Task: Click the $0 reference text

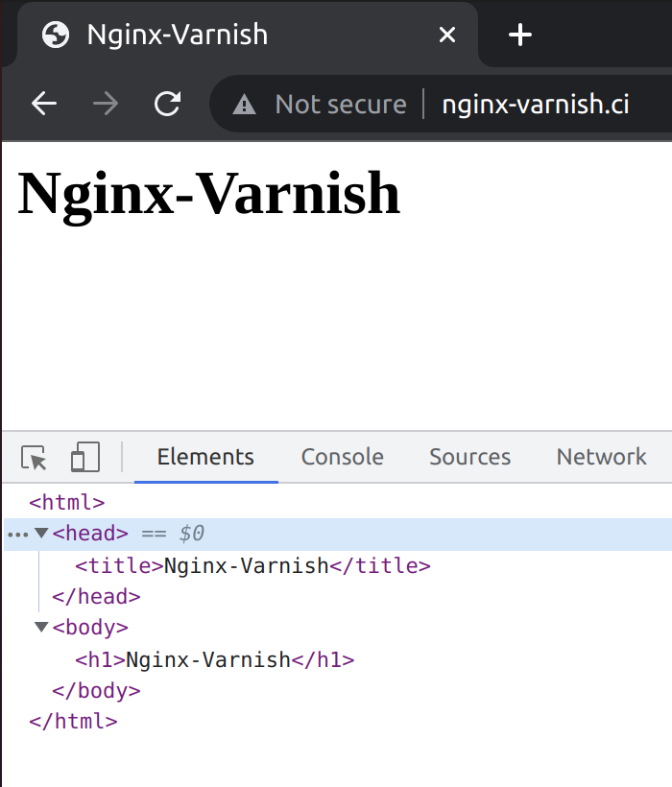Action: [x=192, y=533]
